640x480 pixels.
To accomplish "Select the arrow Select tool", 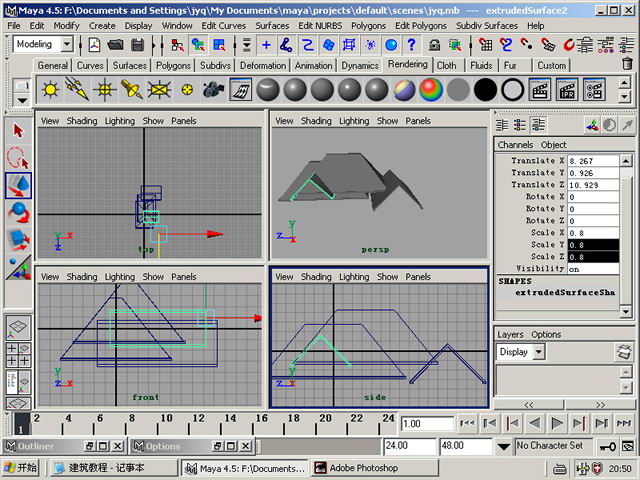I will click(x=18, y=132).
